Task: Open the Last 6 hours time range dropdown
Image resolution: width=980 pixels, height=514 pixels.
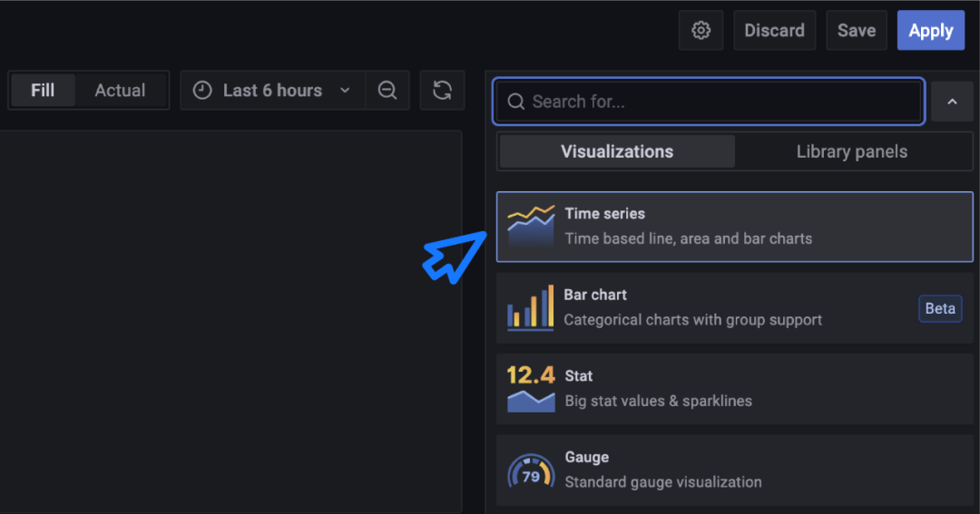Action: point(272,91)
